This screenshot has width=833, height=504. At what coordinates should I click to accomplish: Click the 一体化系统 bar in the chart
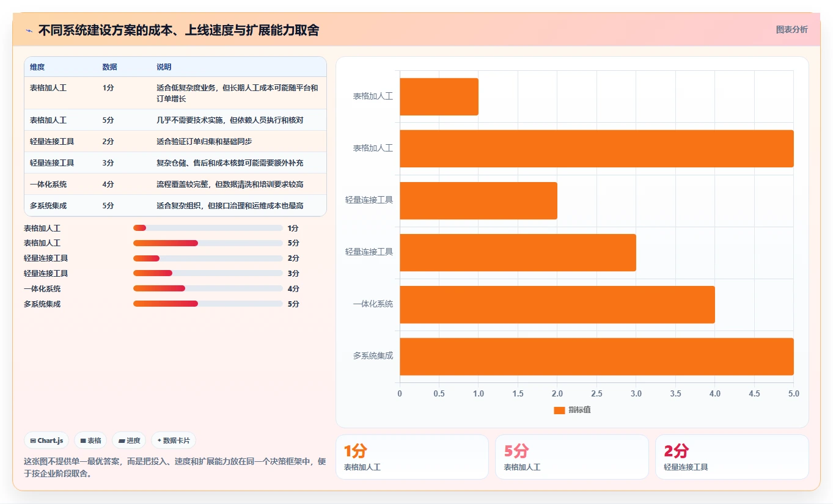tap(557, 304)
